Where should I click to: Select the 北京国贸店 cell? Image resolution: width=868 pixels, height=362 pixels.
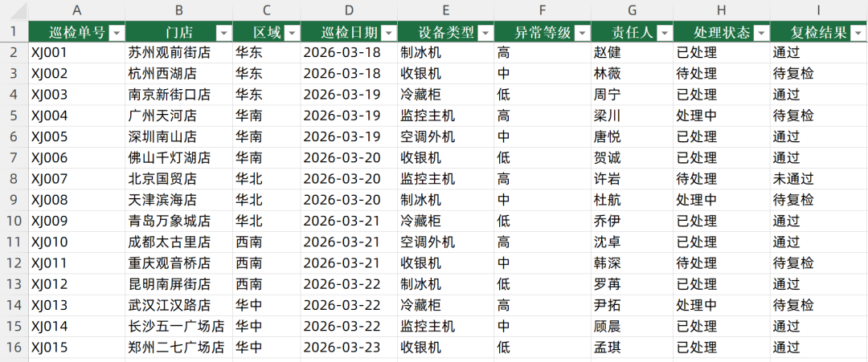[x=178, y=178]
